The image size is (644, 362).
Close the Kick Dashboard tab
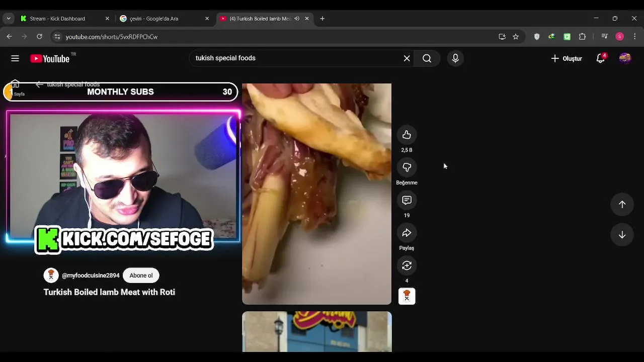[x=107, y=19]
